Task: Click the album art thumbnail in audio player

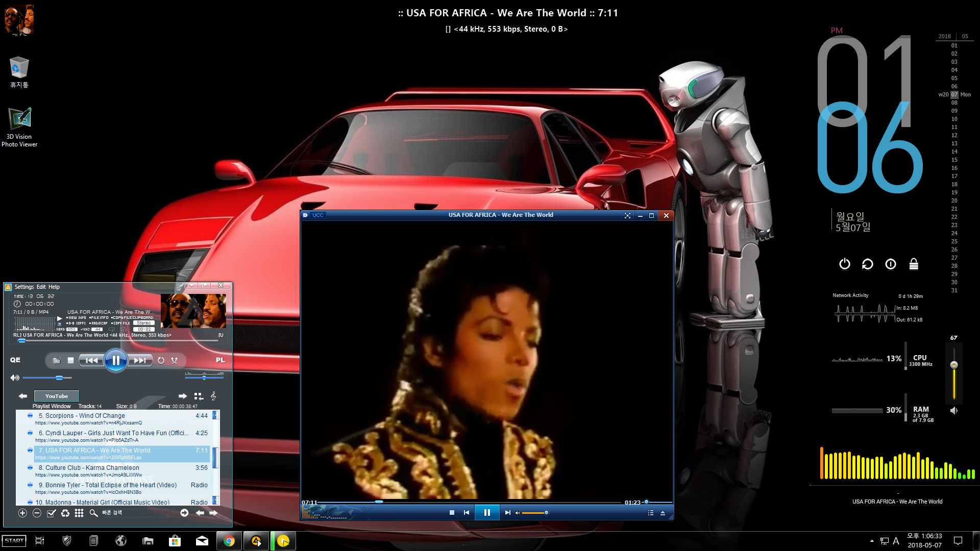Action: 193,311
